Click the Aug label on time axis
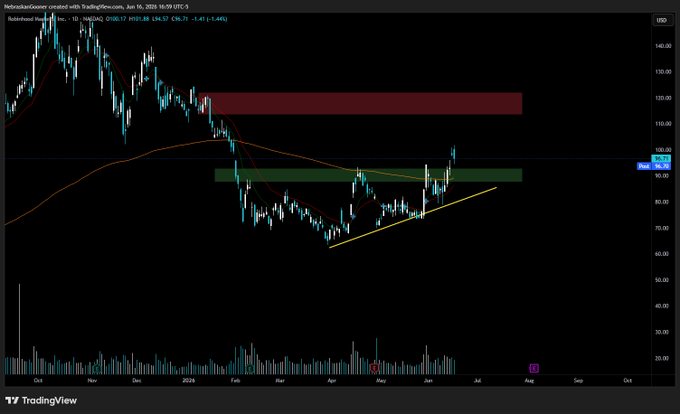The width and height of the screenshot is (680, 414). 529,381
